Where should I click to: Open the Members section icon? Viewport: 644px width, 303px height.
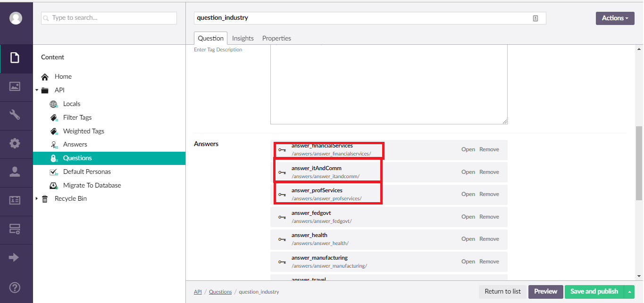15,200
